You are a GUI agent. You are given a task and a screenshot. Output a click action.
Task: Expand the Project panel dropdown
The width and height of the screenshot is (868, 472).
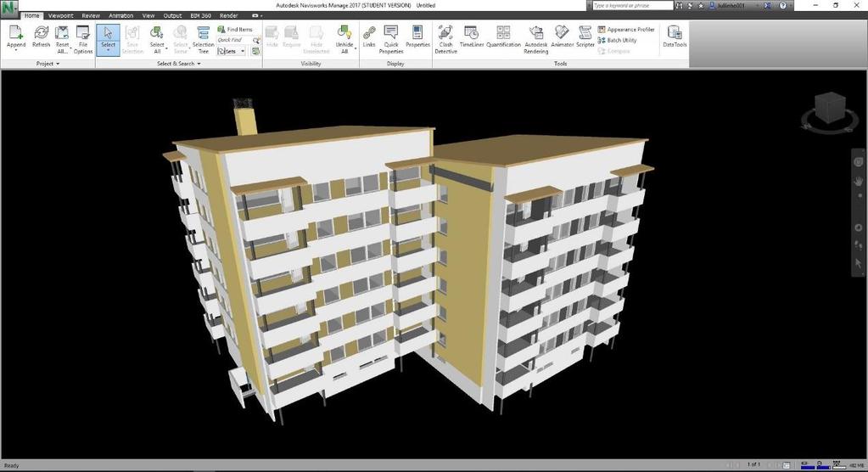click(48, 64)
